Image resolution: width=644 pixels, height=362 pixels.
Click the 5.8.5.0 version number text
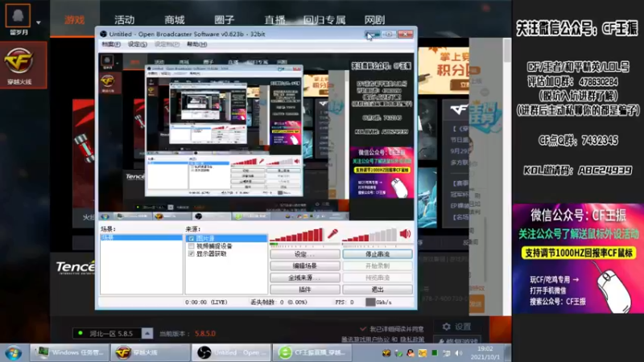205,334
